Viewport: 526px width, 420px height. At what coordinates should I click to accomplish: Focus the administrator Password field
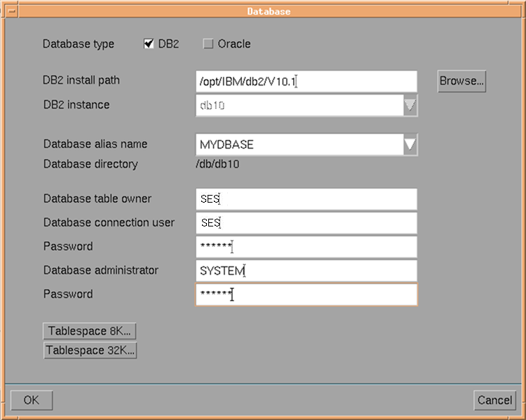(x=306, y=294)
